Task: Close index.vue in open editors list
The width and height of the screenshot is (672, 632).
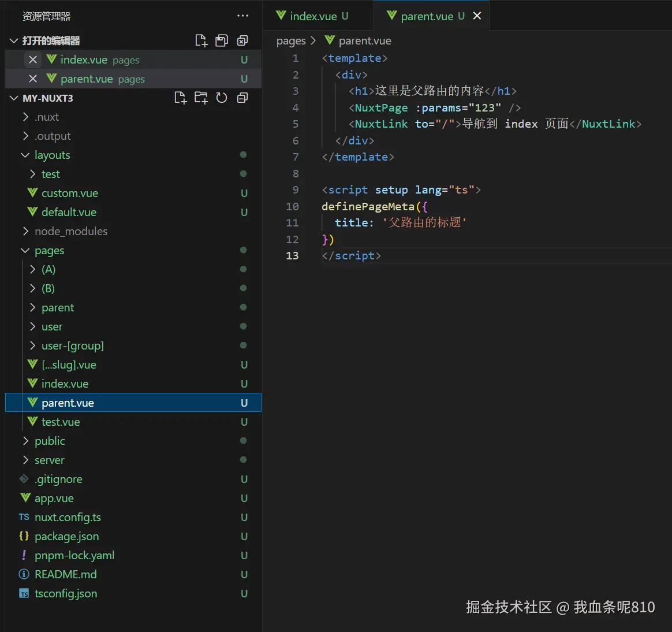Action: [33, 60]
